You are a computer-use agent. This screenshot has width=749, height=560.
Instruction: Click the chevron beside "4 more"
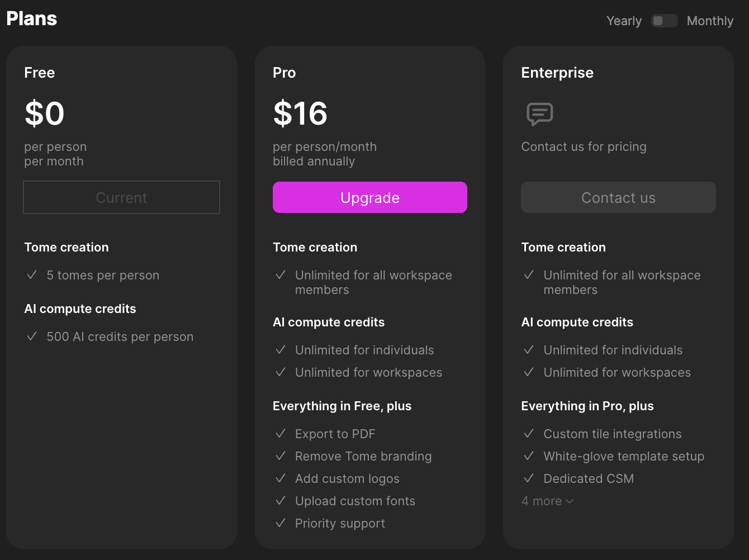[x=571, y=501]
